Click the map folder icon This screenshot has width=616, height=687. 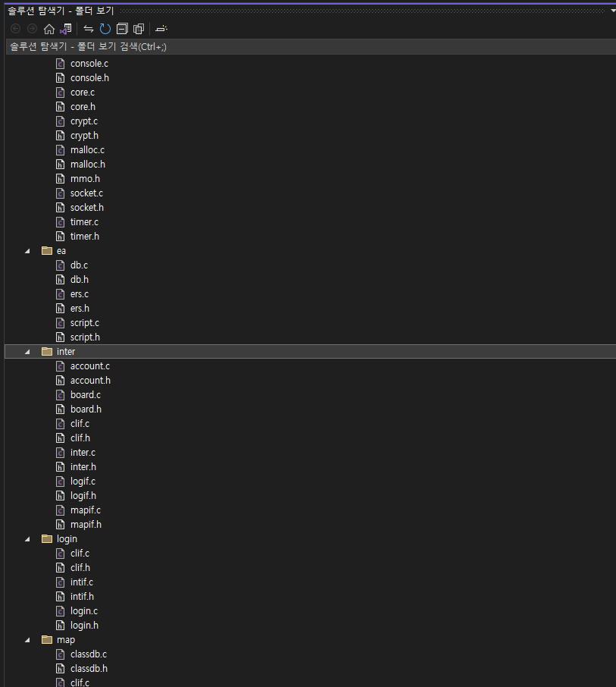tap(47, 640)
